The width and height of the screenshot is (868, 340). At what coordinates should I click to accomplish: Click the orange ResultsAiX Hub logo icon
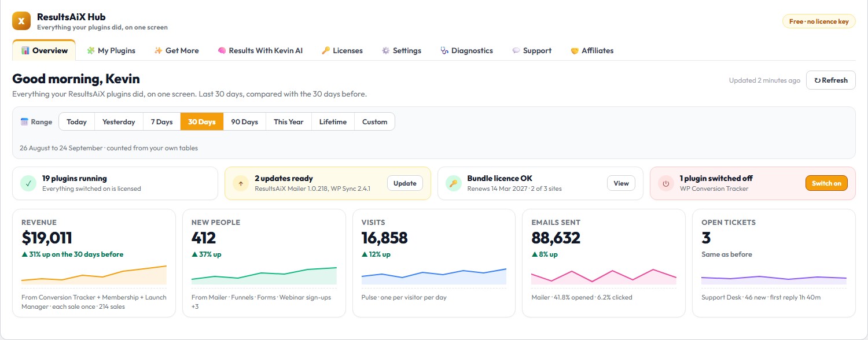click(x=21, y=21)
